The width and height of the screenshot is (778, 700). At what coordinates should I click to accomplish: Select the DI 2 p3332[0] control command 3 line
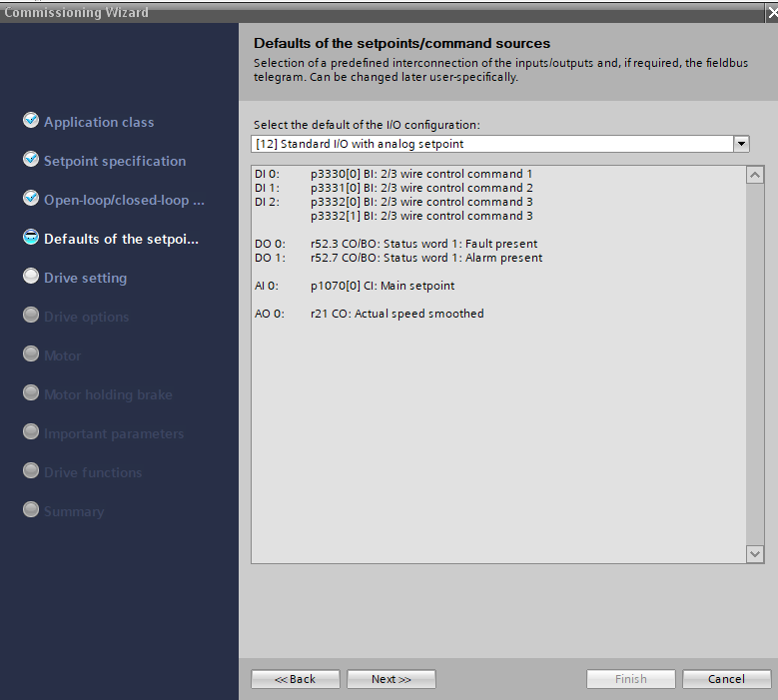click(x=393, y=202)
